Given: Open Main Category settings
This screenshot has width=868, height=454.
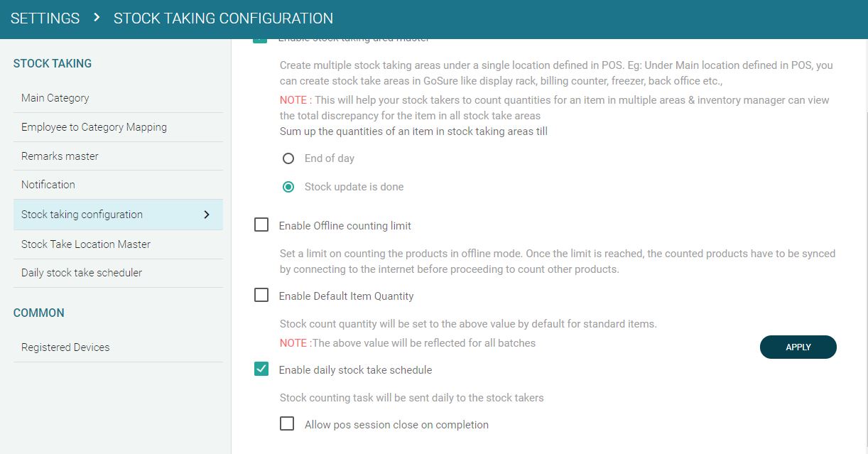Looking at the screenshot, I should (x=55, y=98).
